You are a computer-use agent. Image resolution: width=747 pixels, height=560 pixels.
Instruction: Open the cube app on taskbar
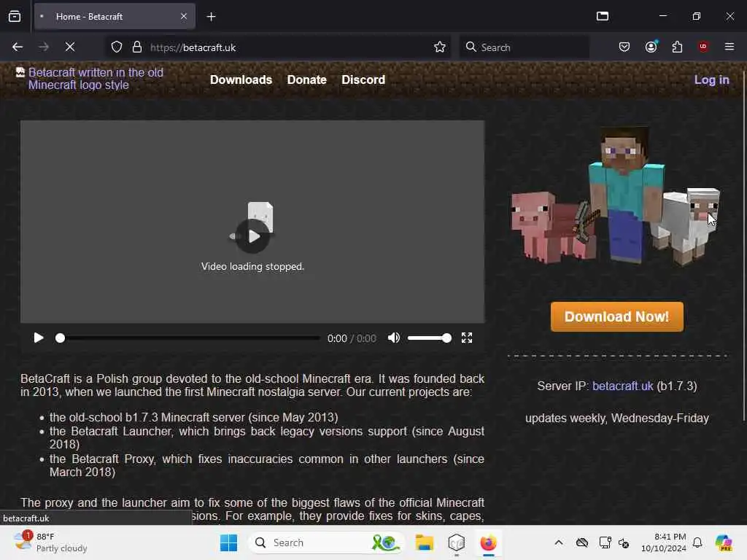click(x=457, y=542)
